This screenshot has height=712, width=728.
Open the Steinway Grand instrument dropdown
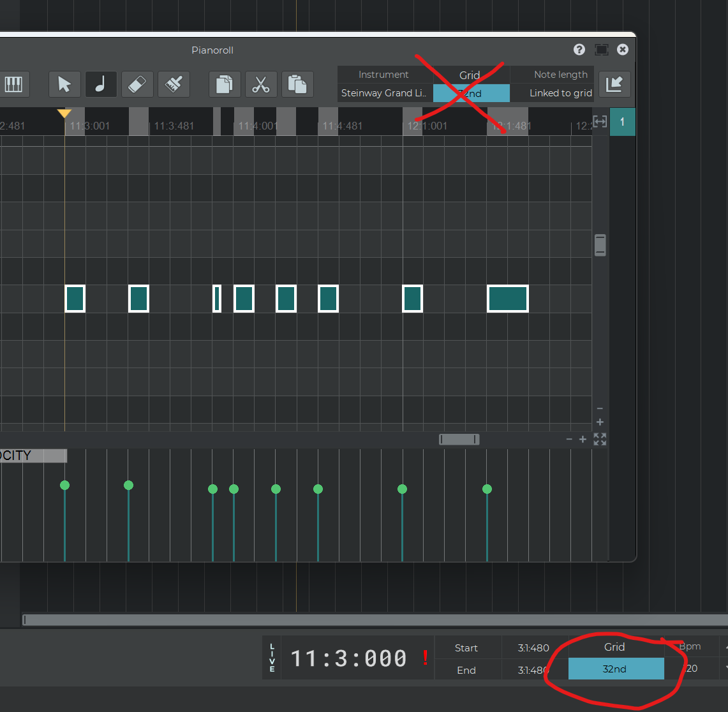(384, 93)
